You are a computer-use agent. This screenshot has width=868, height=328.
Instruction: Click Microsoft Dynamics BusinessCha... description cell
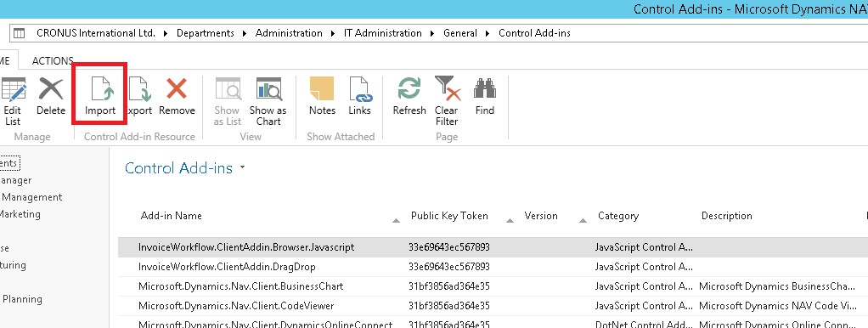pos(776,286)
